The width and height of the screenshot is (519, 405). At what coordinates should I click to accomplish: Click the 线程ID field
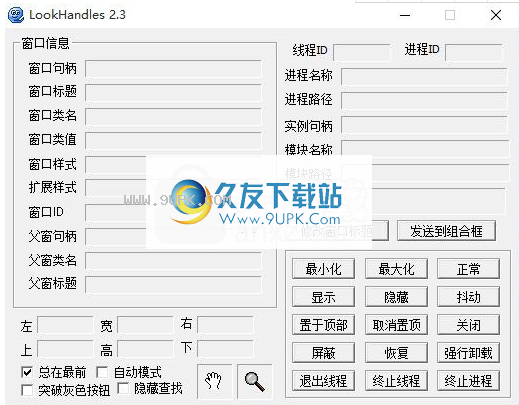click(x=361, y=52)
